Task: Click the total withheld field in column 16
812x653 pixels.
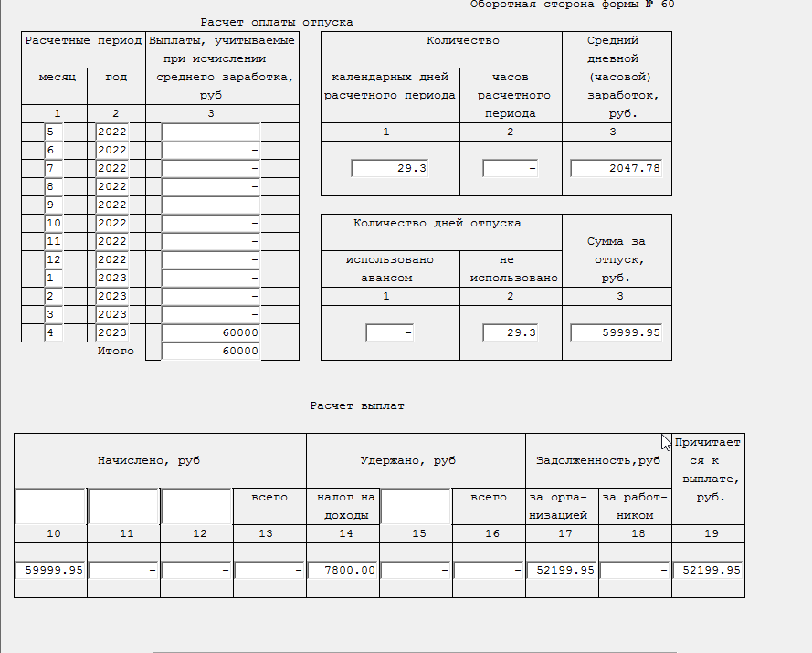Action: (x=489, y=570)
